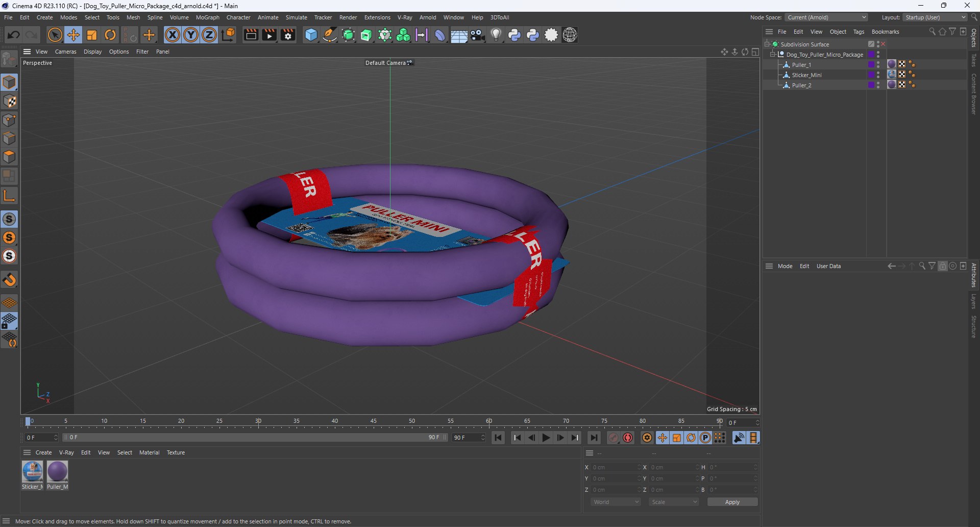Click the Apply button

(x=732, y=502)
